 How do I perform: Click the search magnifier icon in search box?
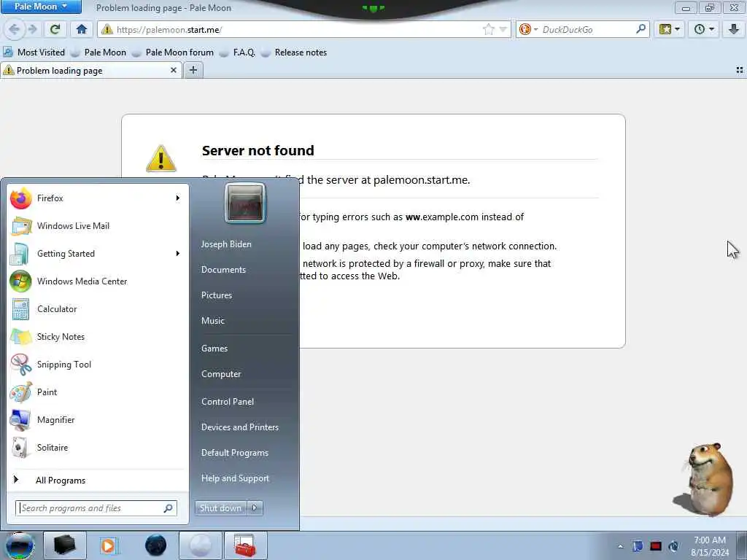(x=640, y=29)
